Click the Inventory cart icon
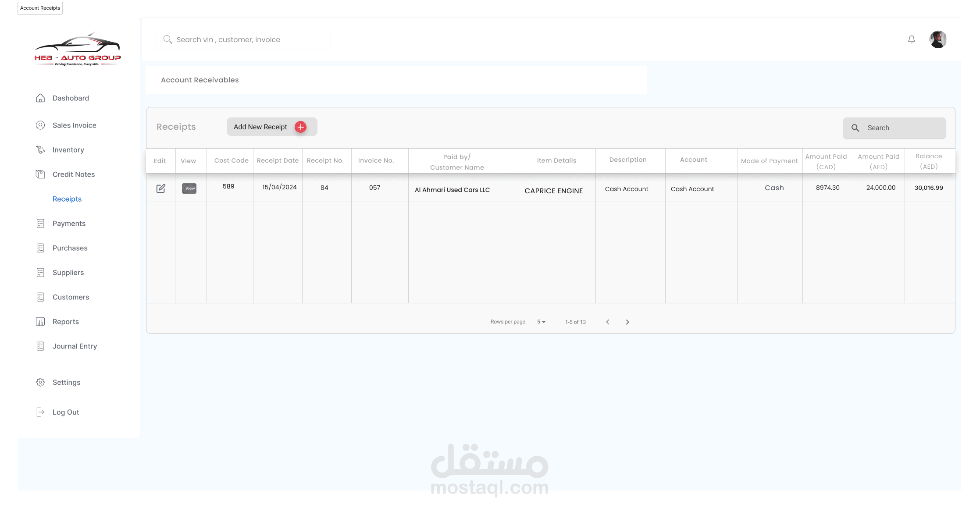 coord(40,150)
